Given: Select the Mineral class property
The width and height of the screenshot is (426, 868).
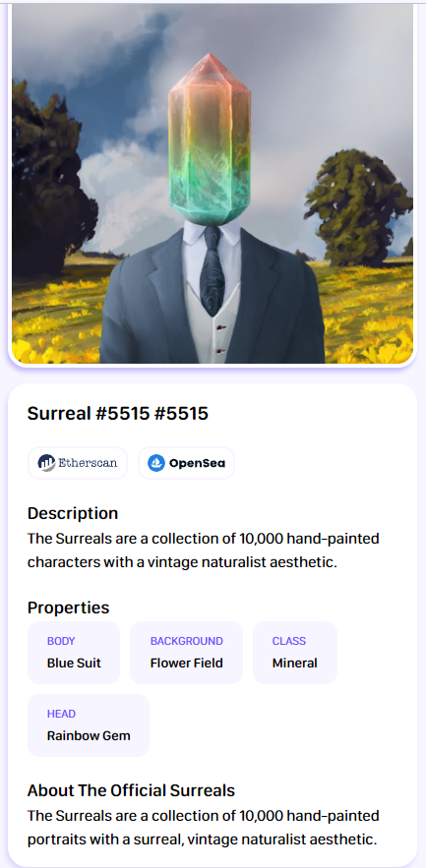Looking at the screenshot, I should tap(295, 653).
